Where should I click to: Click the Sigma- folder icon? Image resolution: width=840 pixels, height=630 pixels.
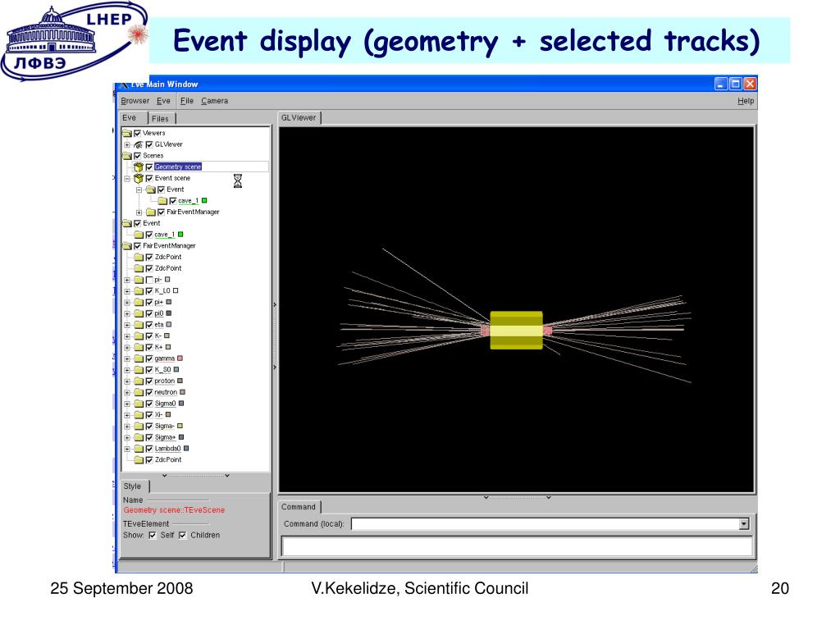pos(139,426)
